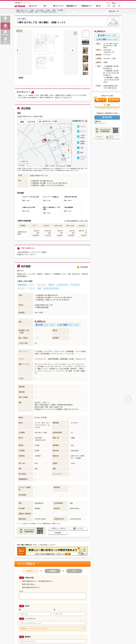Jump to 物件概要 in left sidebar
The height and width of the screenshot is (644, 136).
point(5,33)
